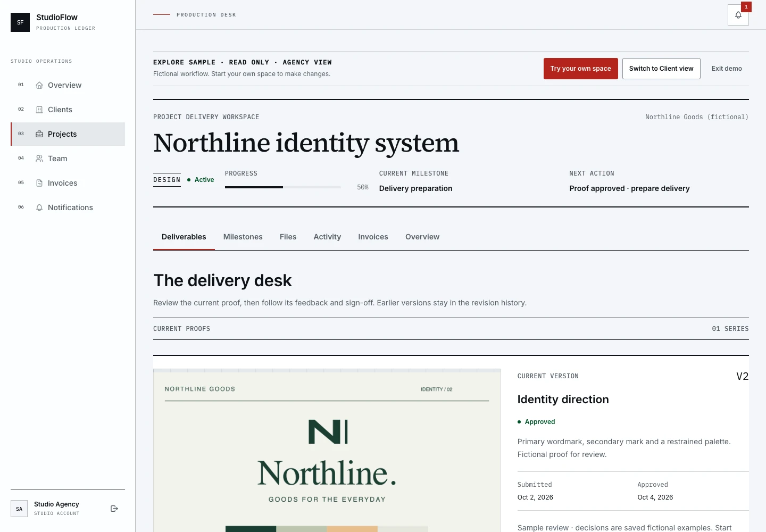This screenshot has height=532, width=766.
Task: Click the PRODUCTION DESK breadcrumb label
Action: (206, 15)
